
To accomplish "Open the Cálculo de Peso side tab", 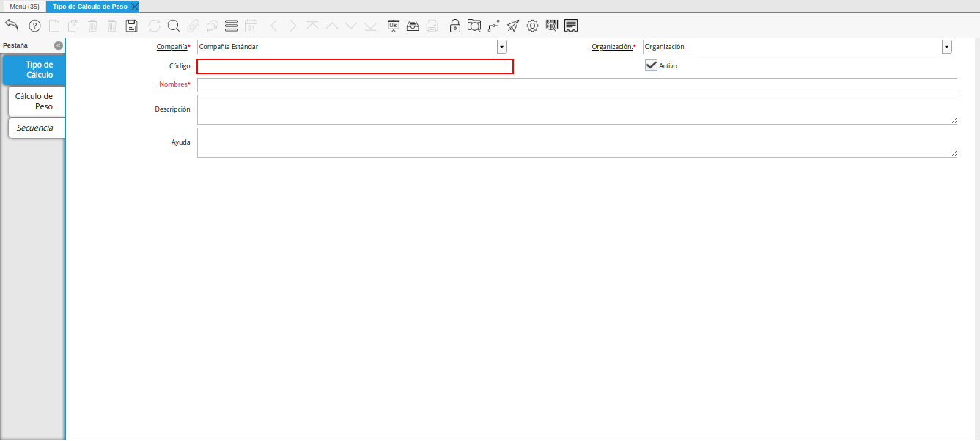I will (37, 101).
